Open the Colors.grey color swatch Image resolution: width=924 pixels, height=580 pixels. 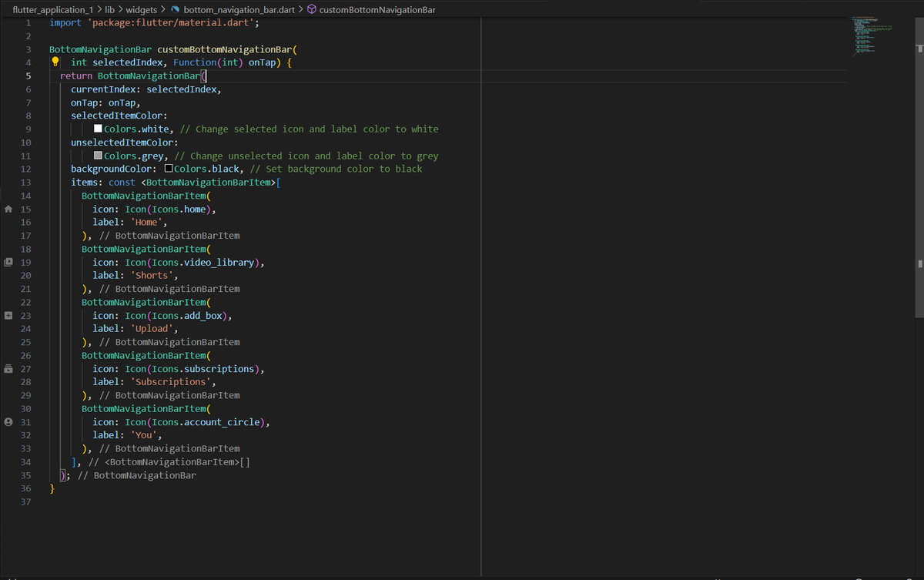(98, 156)
